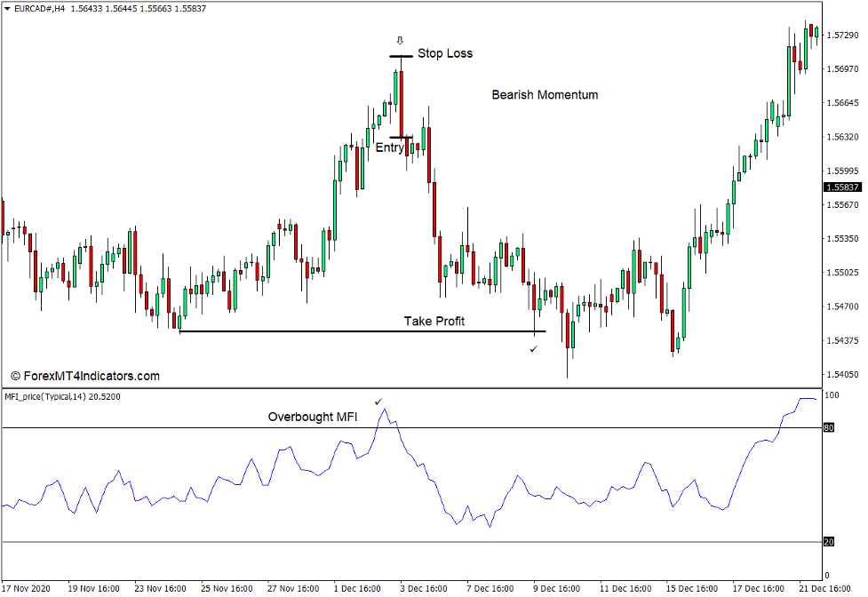Select the Take Profit line on the chart
The width and height of the screenshot is (868, 597).
pos(355,331)
